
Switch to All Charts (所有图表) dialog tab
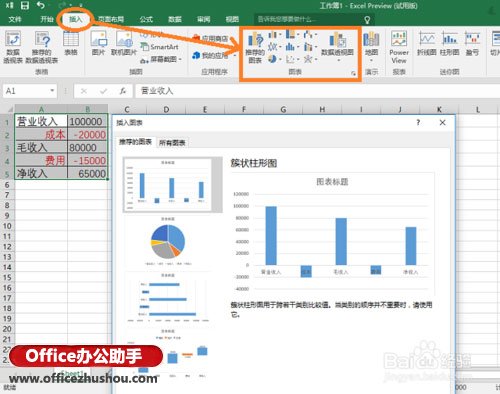[x=172, y=143]
